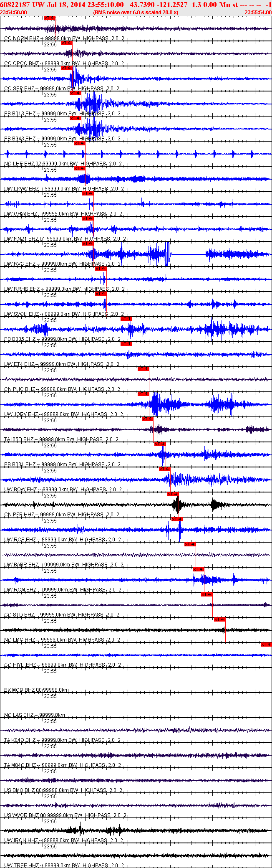
Task: Click the red pick marker on CN PFB HHZ trace
Action: pyautogui.click(x=173, y=494)
